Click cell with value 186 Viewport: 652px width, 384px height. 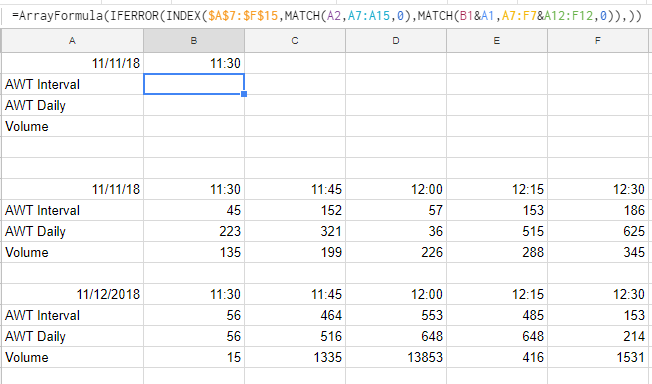point(598,210)
